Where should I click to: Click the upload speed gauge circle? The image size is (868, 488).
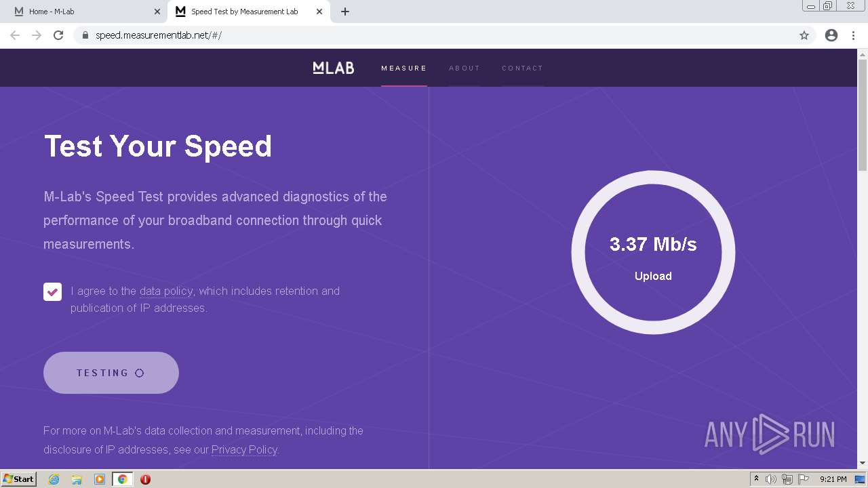click(653, 252)
